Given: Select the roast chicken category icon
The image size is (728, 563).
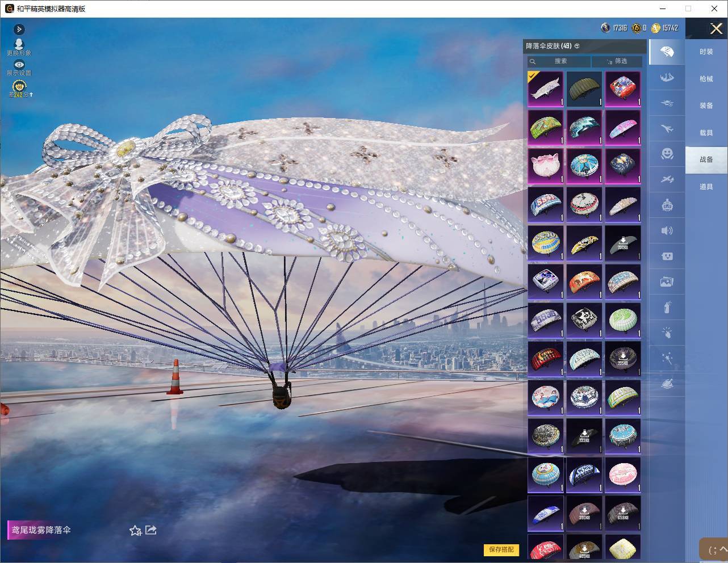Looking at the screenshot, I should point(667,384).
